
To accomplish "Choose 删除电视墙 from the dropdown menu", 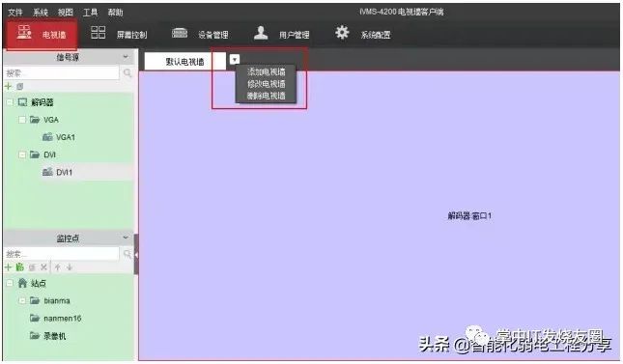I will [267, 96].
